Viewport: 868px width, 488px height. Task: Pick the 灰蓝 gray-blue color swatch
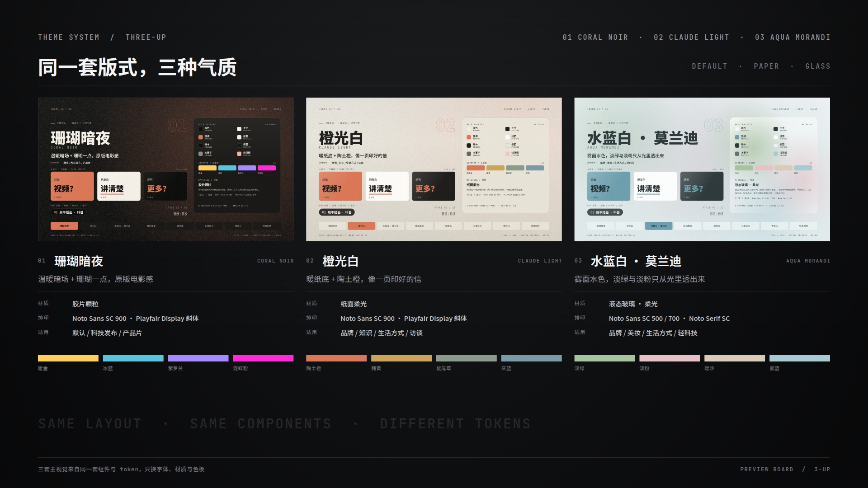[532, 358]
